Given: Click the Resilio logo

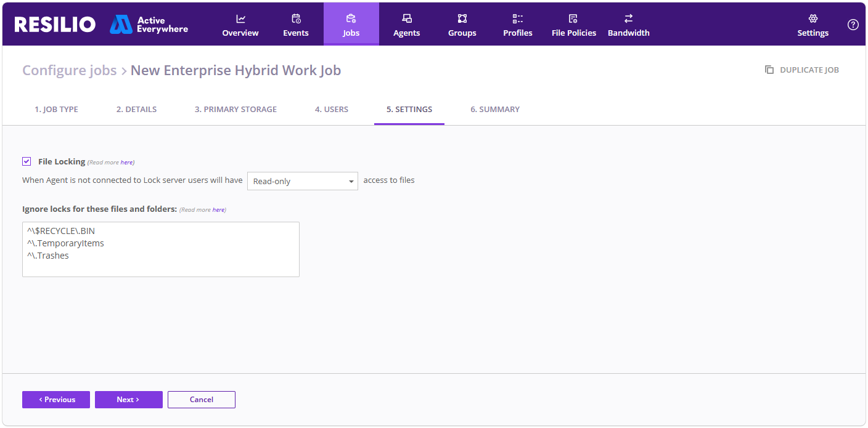Looking at the screenshot, I should (x=55, y=24).
